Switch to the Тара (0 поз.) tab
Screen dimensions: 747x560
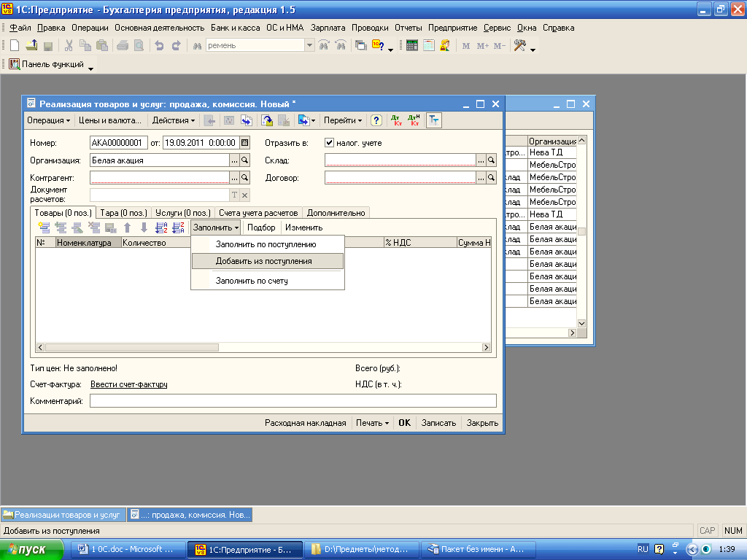coord(124,213)
